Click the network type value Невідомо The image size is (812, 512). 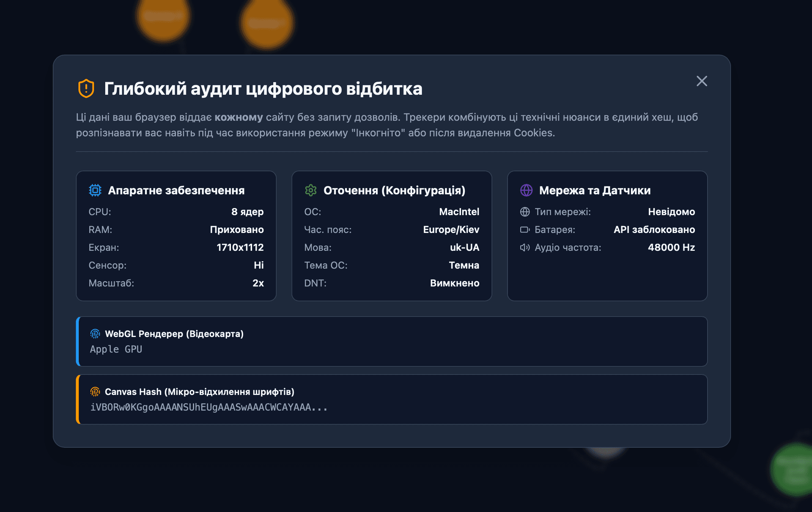[672, 212]
